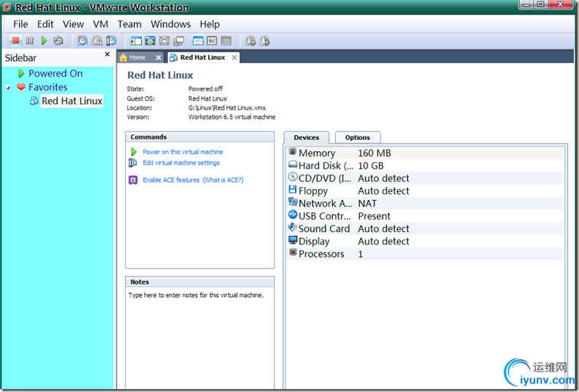The image size is (579, 392).
Task: Open the VM menu
Action: pos(101,24)
